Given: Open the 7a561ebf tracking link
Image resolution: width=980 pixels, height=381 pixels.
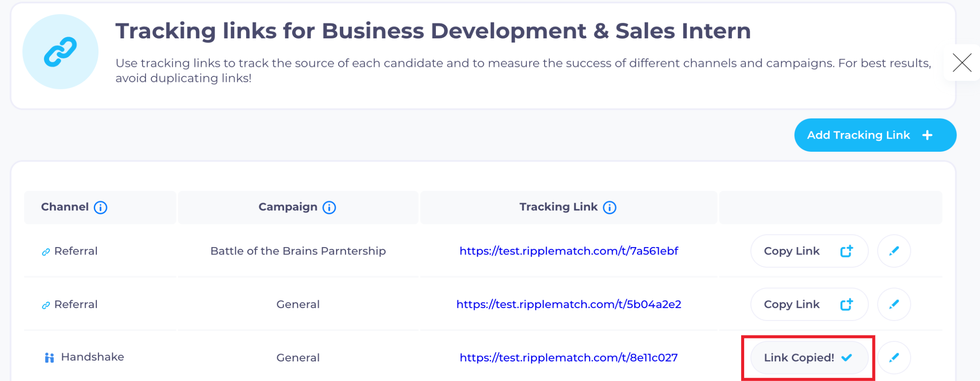Looking at the screenshot, I should 568,251.
